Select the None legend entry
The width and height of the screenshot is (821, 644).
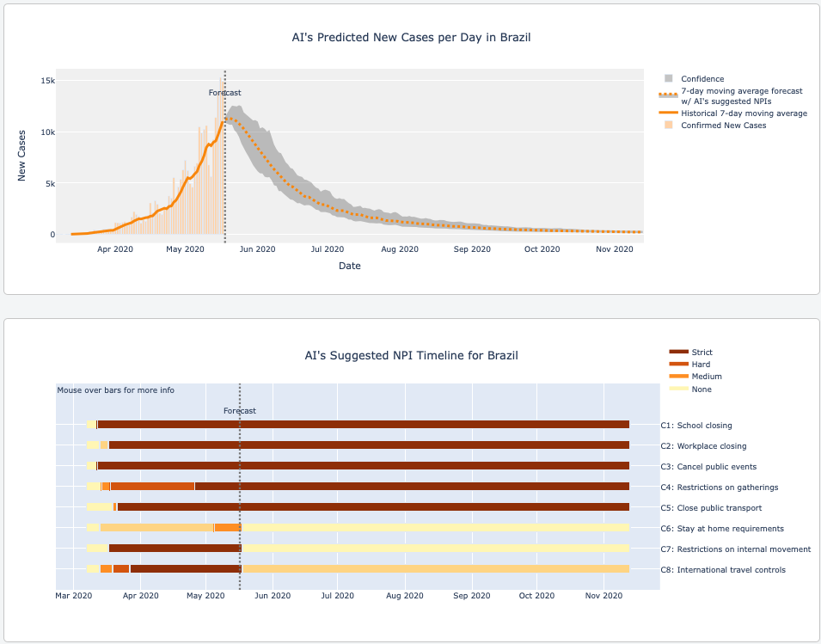click(x=701, y=389)
